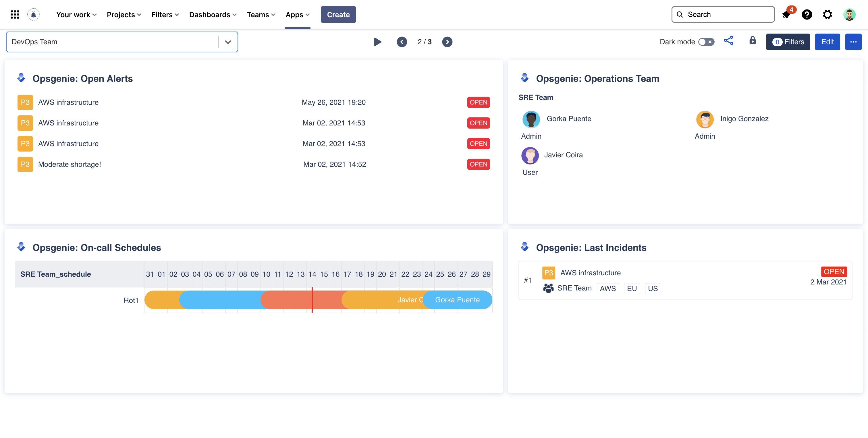
Task: Toggle Dark mode switch
Action: [706, 42]
